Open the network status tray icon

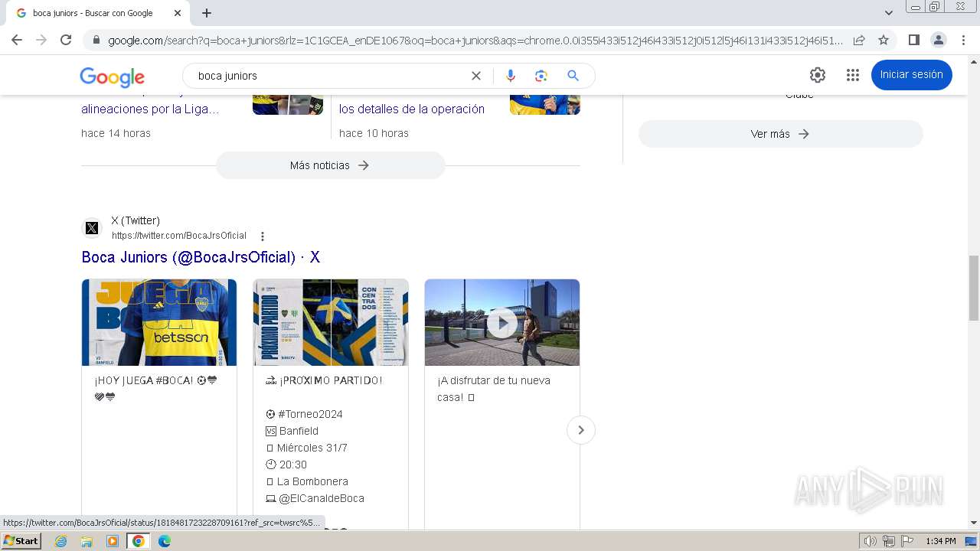point(889,541)
